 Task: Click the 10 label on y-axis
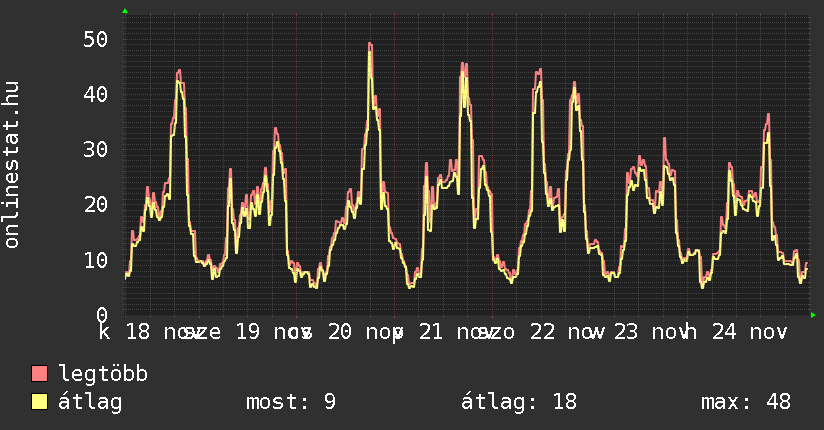96,260
